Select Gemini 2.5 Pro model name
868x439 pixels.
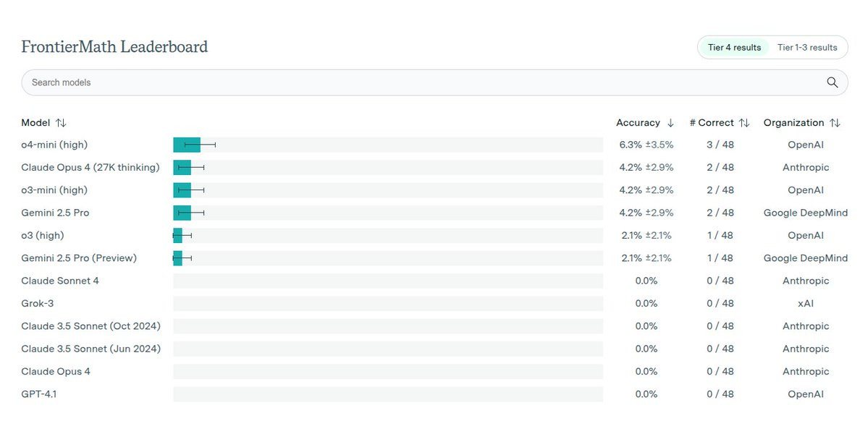click(x=55, y=213)
